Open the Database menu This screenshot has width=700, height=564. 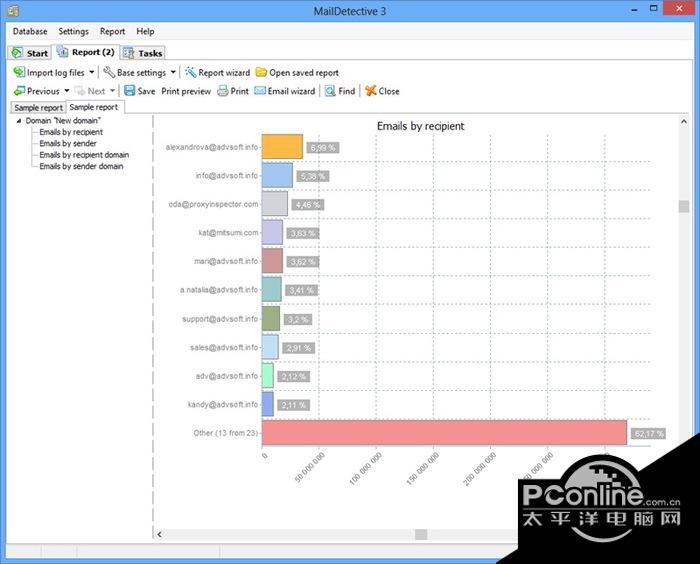tap(30, 31)
